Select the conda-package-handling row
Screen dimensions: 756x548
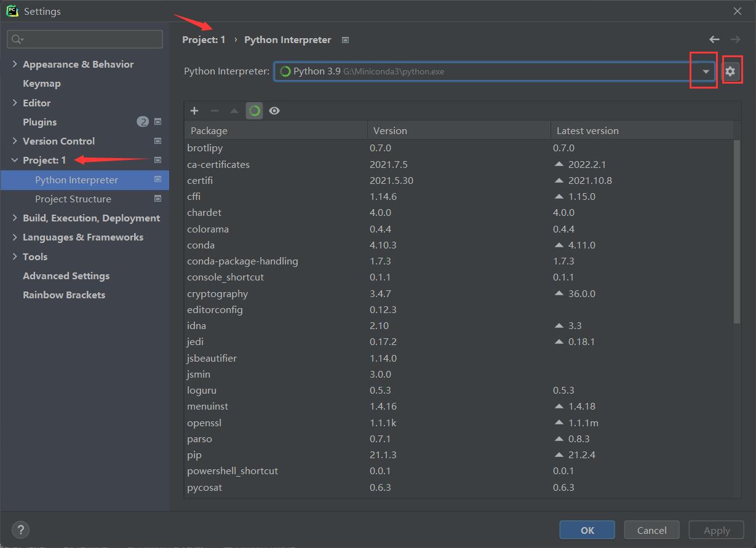click(x=459, y=261)
